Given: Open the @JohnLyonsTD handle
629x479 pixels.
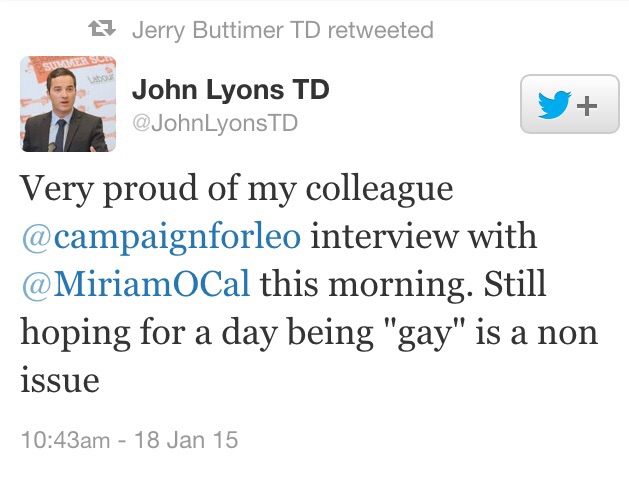Looking at the screenshot, I should pyautogui.click(x=214, y=122).
